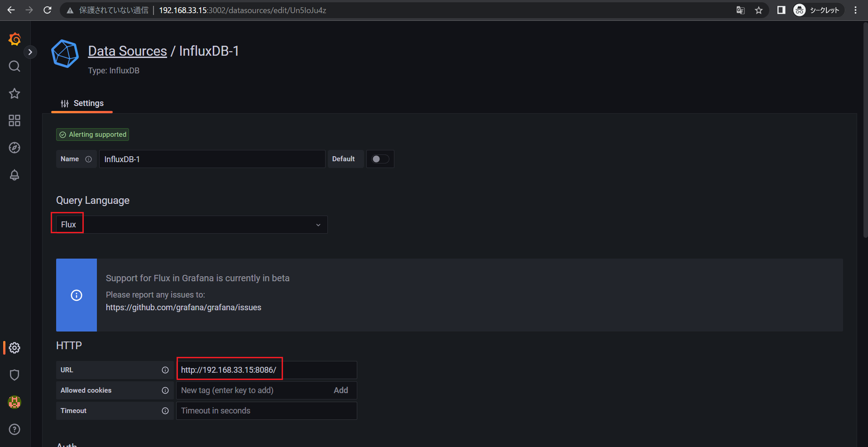Click Add next to allowed cookies

coord(340,390)
